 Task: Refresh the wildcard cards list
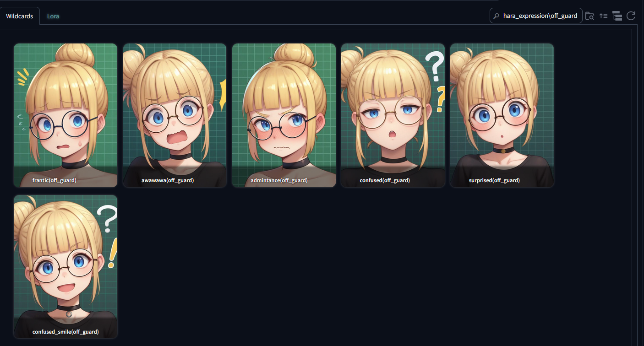coord(631,16)
